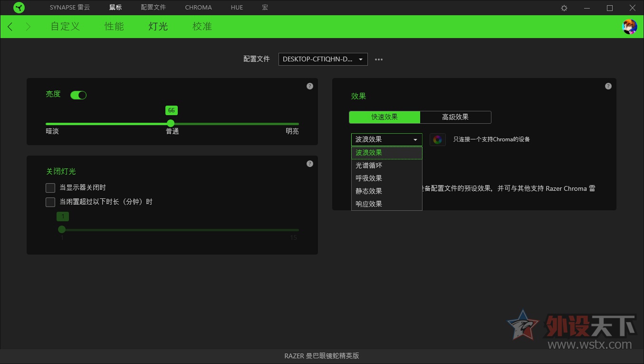Viewport: 644px width, 364px height.
Task: Open Synapse settings via the gear icon
Action: (564, 8)
